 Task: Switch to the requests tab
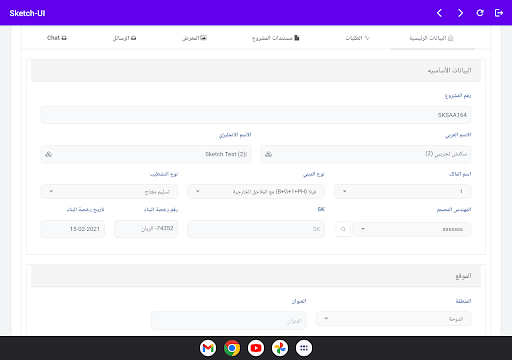(357, 38)
